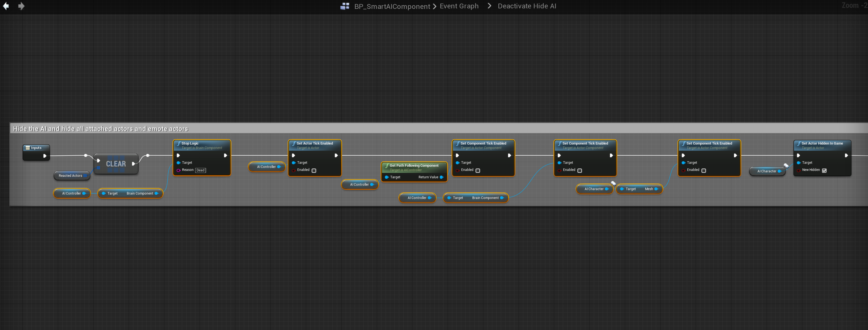Click the function icon on Stop Logic node

point(179,144)
